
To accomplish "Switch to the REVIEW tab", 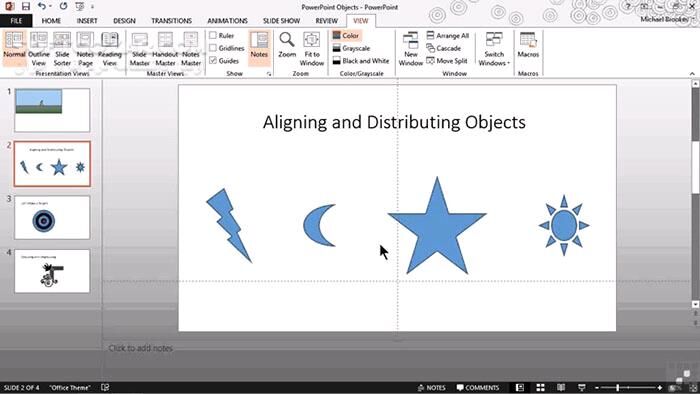I will click(326, 21).
